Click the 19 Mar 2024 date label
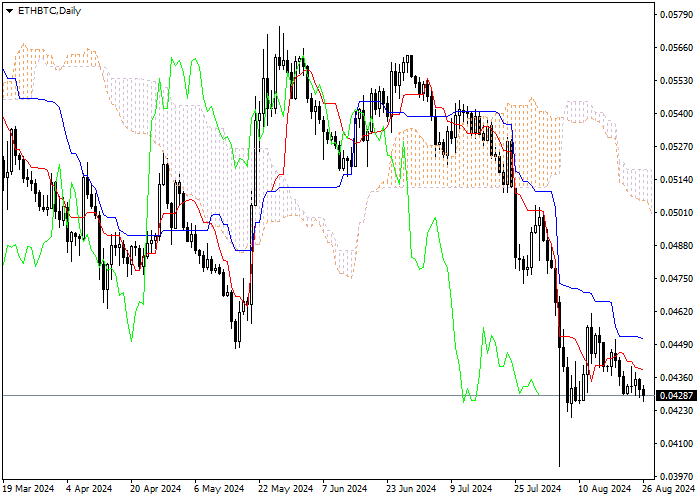Screen dimensions: 700x500 pos(29,489)
